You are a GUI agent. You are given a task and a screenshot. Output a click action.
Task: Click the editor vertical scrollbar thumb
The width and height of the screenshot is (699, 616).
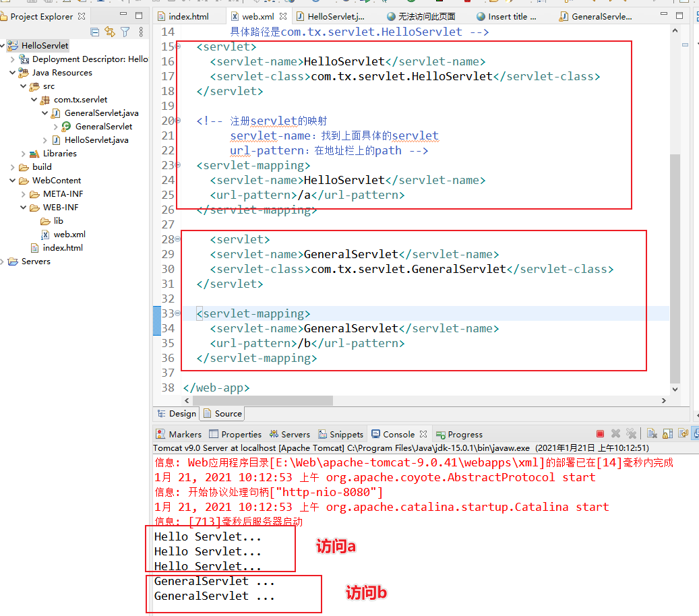[x=675, y=269]
